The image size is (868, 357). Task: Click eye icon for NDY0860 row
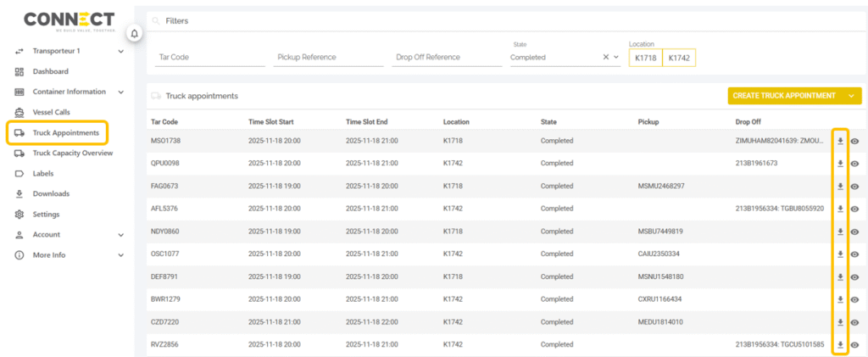coord(854,231)
